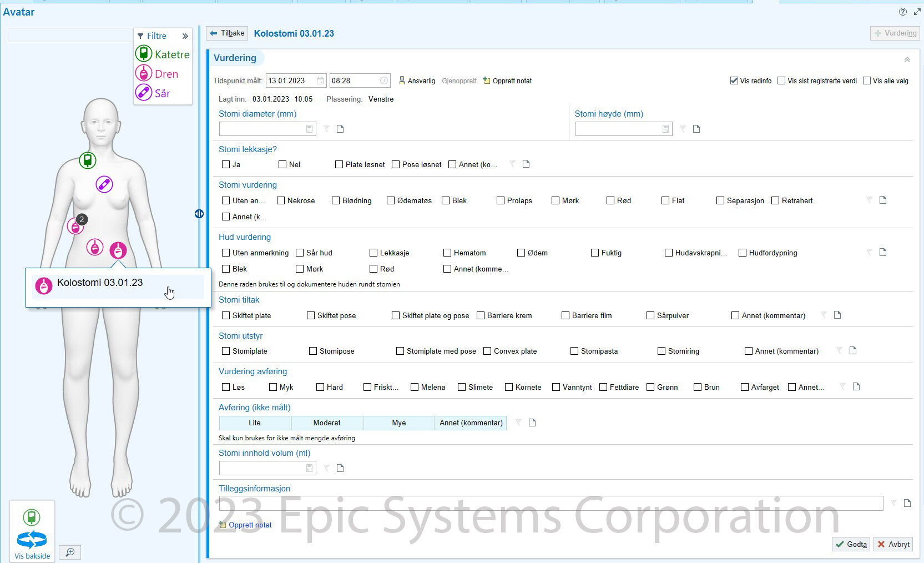Check Nekrose under Stomi vurdering
The height and width of the screenshot is (563, 924).
[x=281, y=200]
